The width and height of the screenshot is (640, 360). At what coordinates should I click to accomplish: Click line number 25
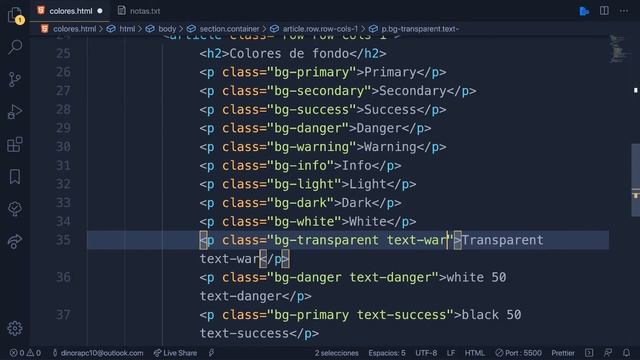click(x=63, y=53)
